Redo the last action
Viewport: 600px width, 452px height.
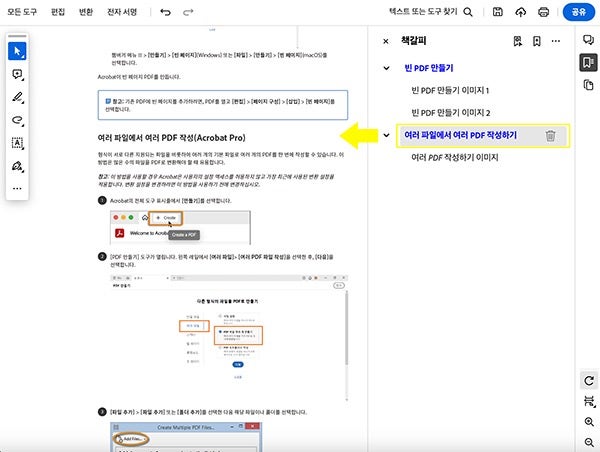pyautogui.click(x=188, y=12)
